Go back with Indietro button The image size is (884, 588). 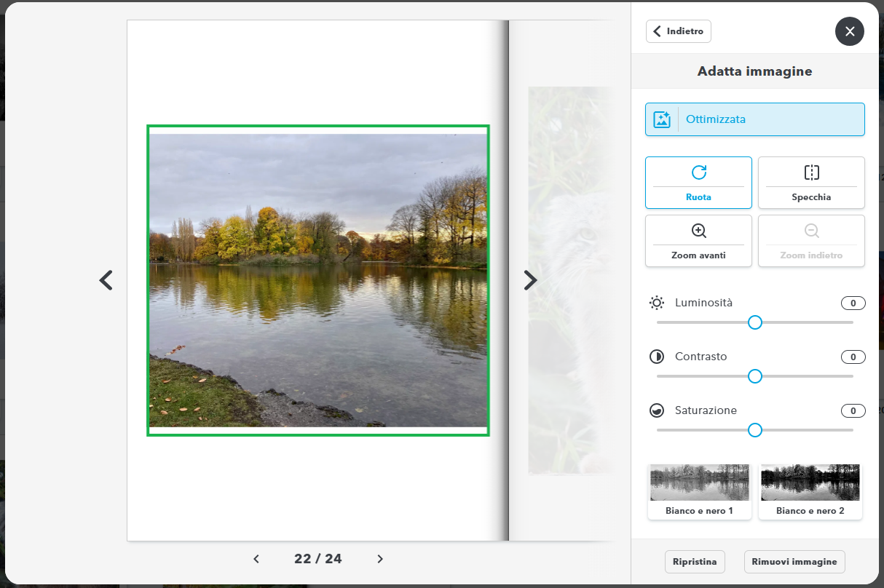click(x=678, y=31)
